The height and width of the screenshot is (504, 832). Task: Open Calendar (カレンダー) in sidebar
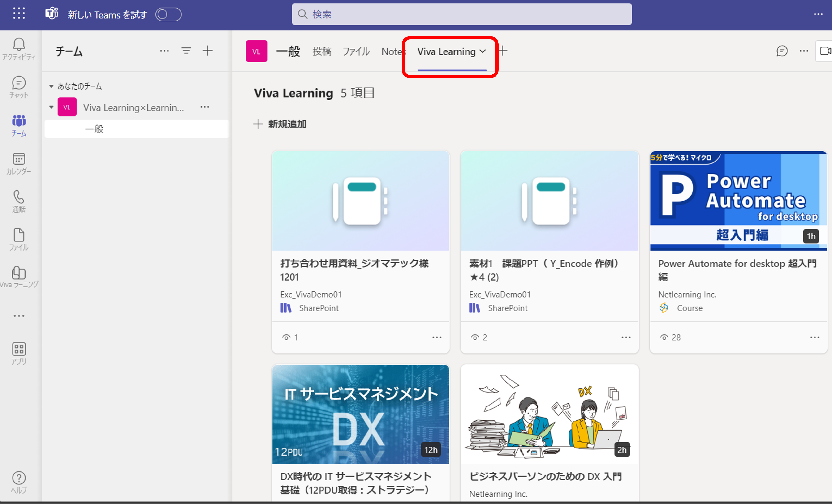click(x=19, y=164)
